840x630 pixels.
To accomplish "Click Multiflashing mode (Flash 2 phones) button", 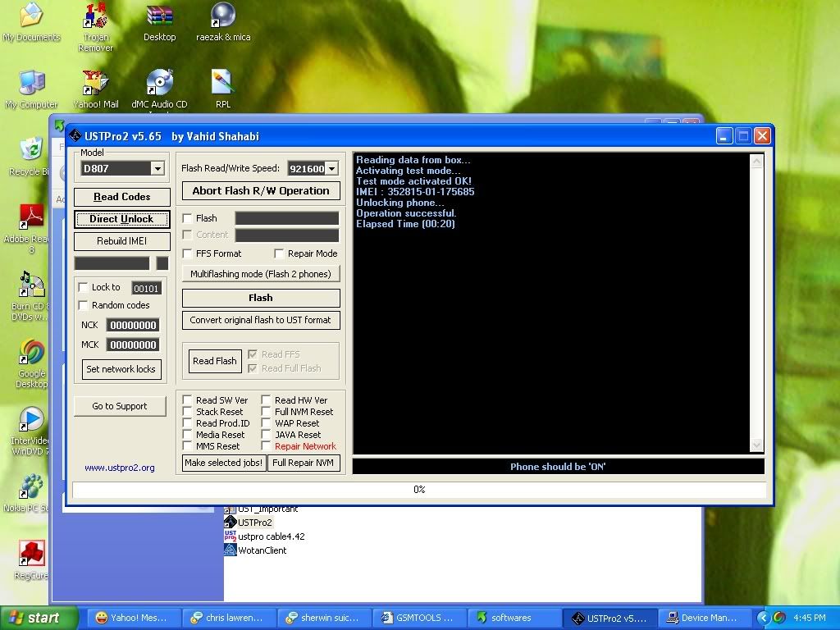I will tap(261, 274).
